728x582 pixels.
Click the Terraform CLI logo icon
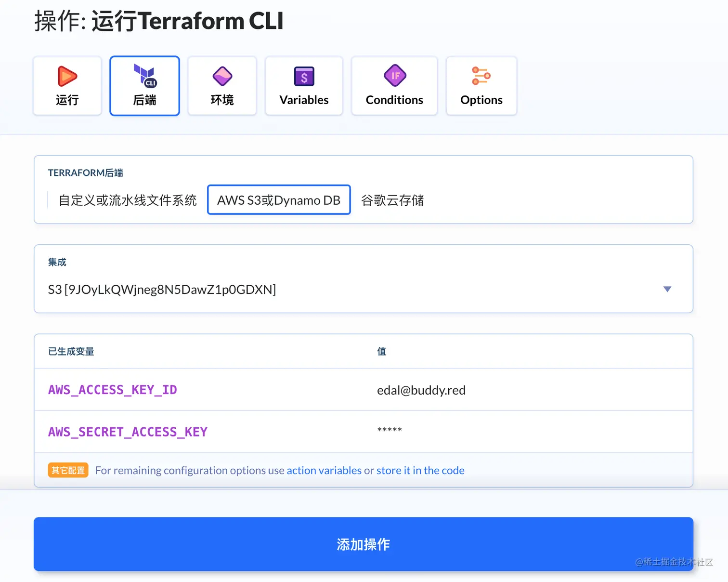tap(145, 76)
